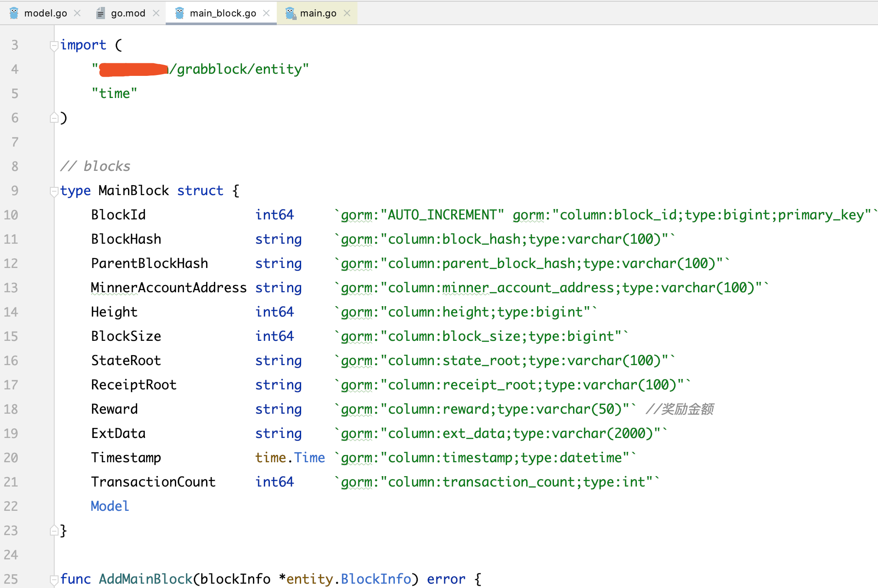Collapse the AddMainBlock function with its fold marker
The height and width of the screenshot is (588, 878).
(x=54, y=579)
